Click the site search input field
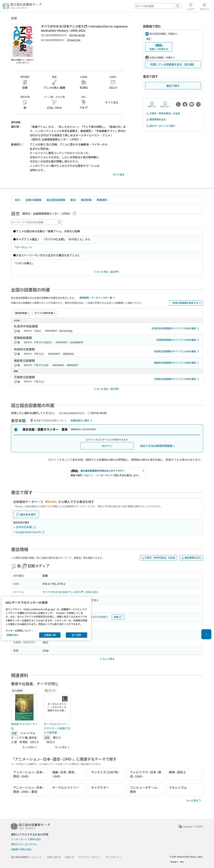This screenshot has width=214, height=868. (x=154, y=6)
